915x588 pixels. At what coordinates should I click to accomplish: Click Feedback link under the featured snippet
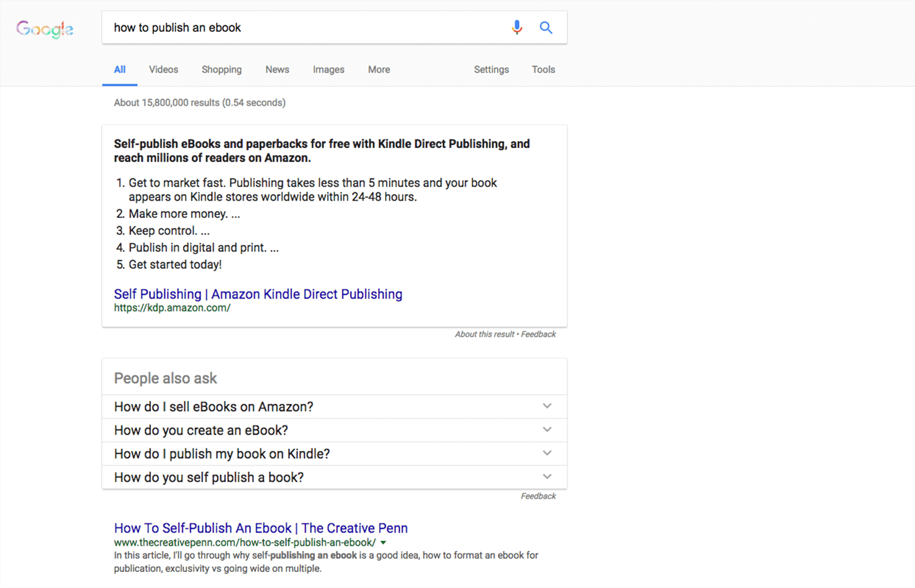point(538,334)
